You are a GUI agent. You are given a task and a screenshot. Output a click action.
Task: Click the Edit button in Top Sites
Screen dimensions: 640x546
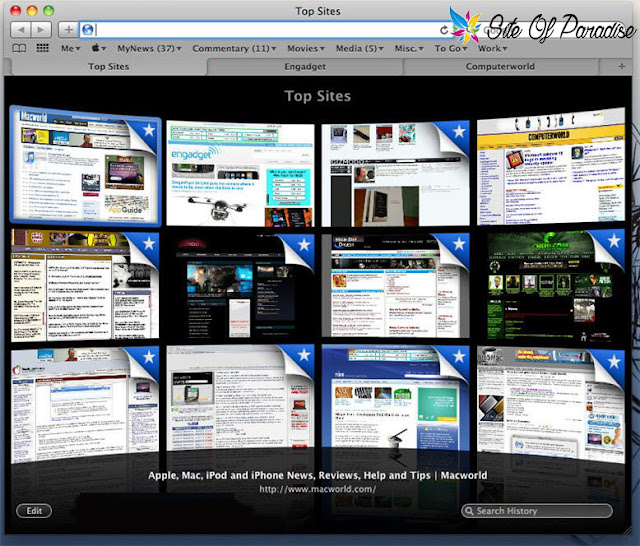tap(34, 511)
